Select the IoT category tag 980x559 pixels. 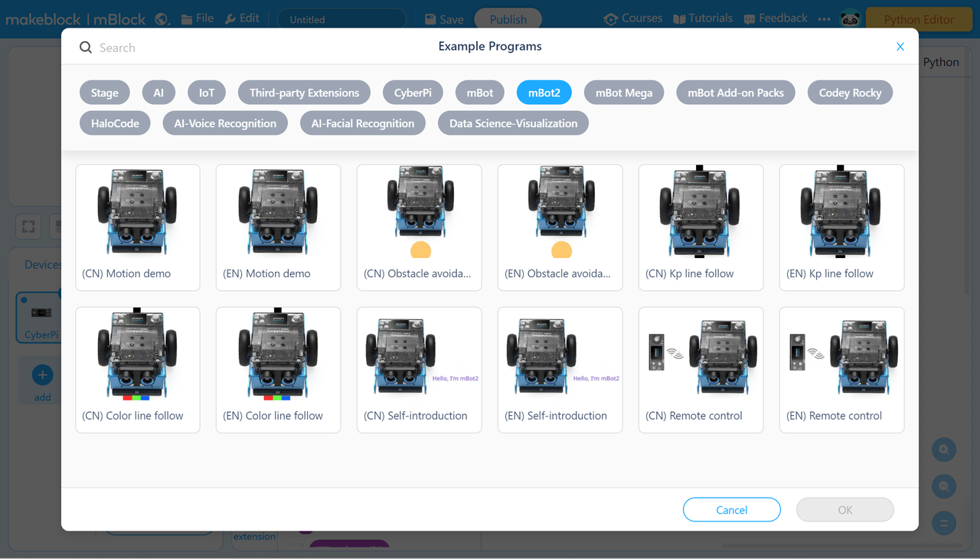[207, 93]
